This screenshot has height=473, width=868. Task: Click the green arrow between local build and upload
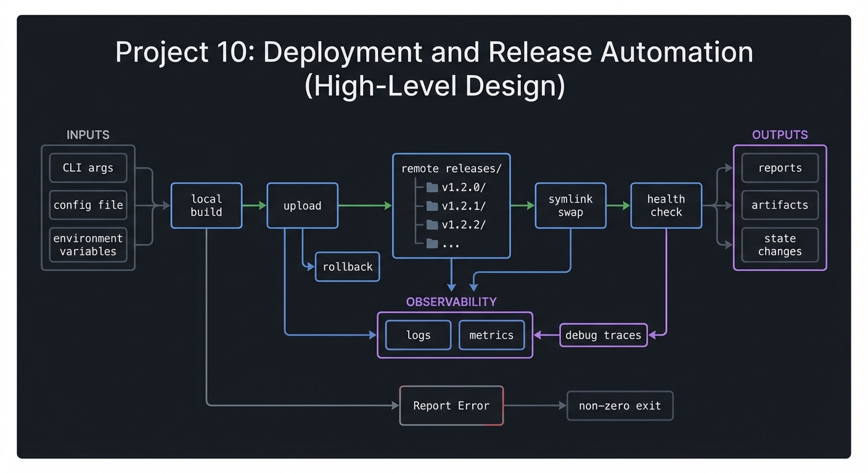pos(254,206)
